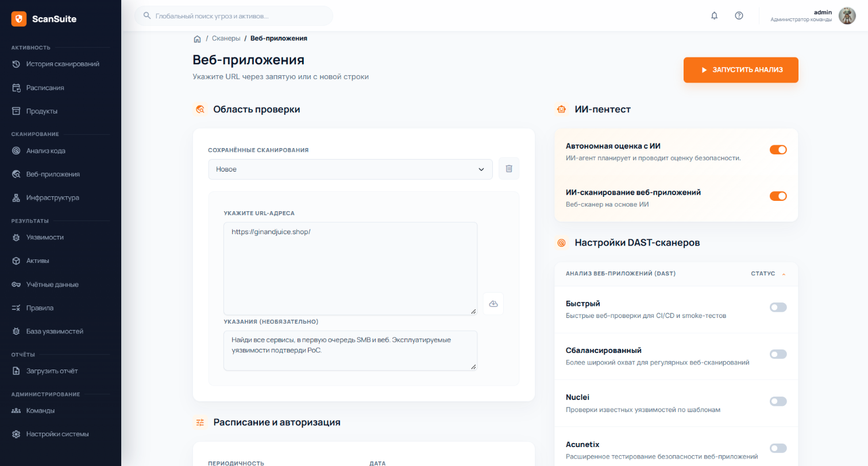Click the gear icon beside Настройки системы
The image size is (868, 466).
[16, 434]
